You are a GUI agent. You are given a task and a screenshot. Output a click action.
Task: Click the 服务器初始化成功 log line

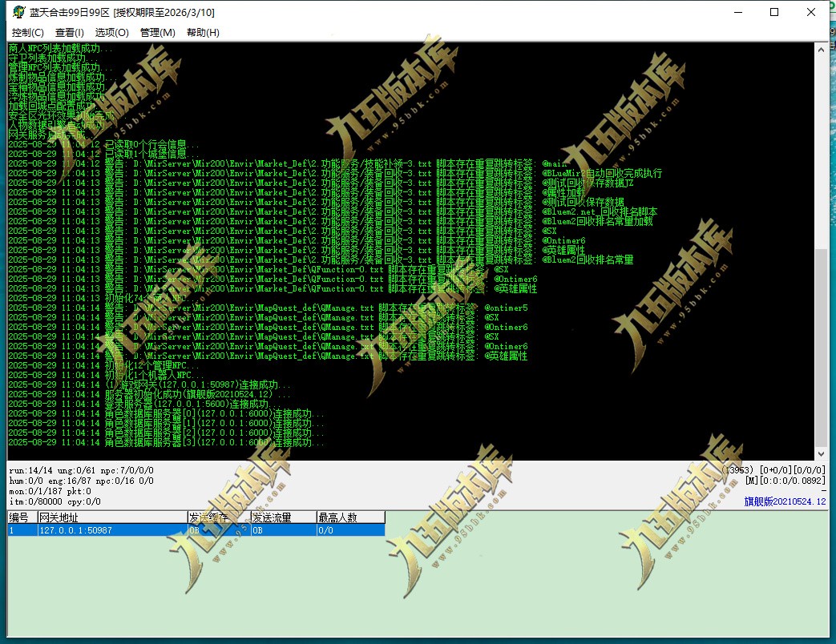pos(149,394)
